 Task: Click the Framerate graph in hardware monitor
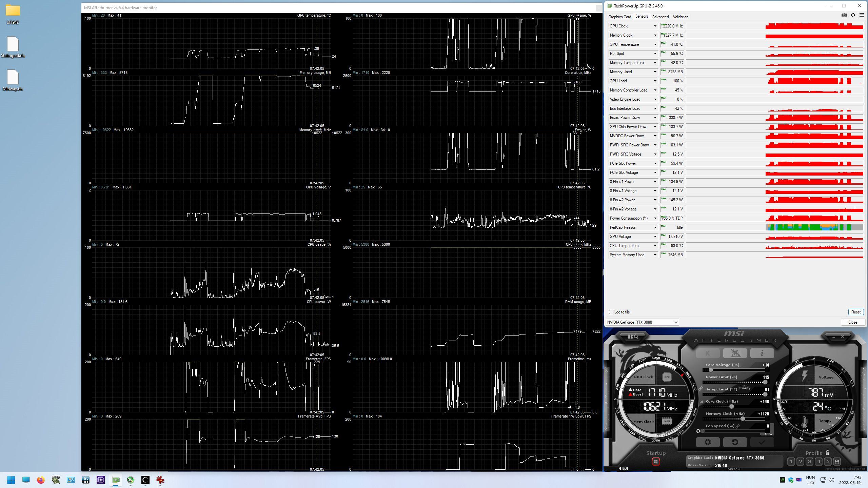[211, 387]
